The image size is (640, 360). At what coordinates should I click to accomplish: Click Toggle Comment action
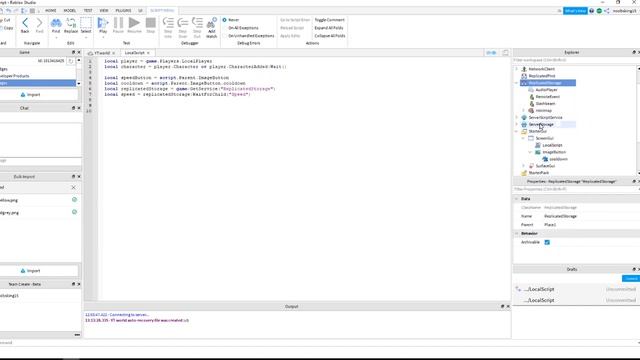click(x=329, y=20)
